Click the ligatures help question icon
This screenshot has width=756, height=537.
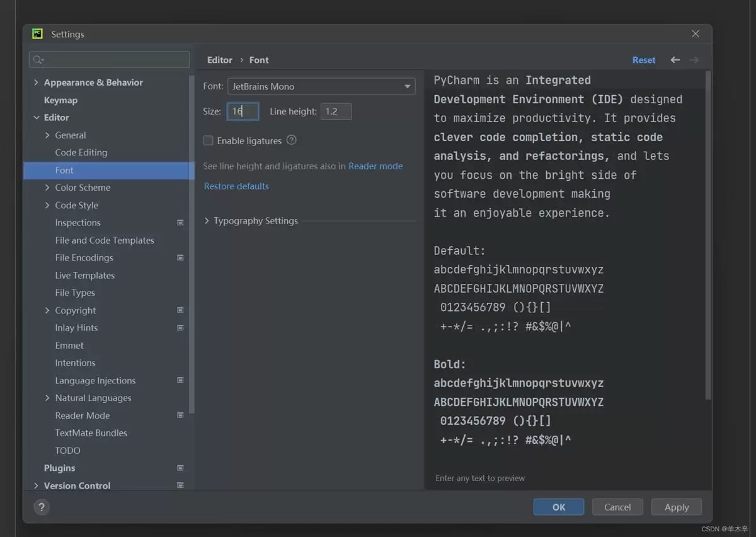click(x=291, y=140)
